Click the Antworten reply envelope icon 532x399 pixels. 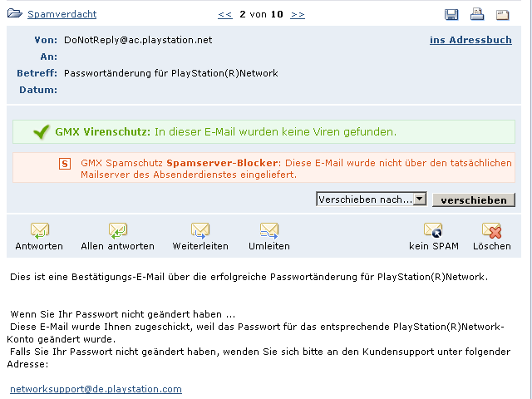point(39,230)
